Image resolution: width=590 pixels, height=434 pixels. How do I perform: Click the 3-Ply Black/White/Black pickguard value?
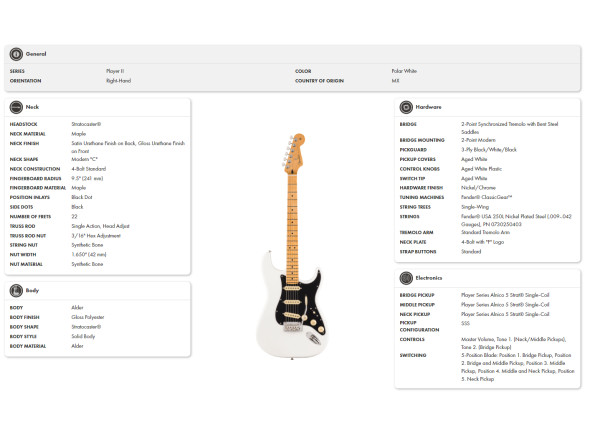pos(489,150)
